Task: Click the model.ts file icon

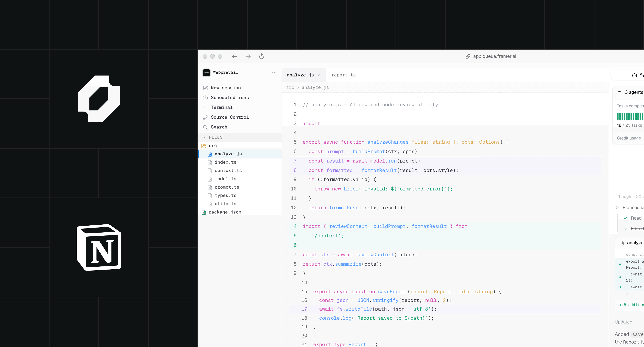Action: pos(210,179)
